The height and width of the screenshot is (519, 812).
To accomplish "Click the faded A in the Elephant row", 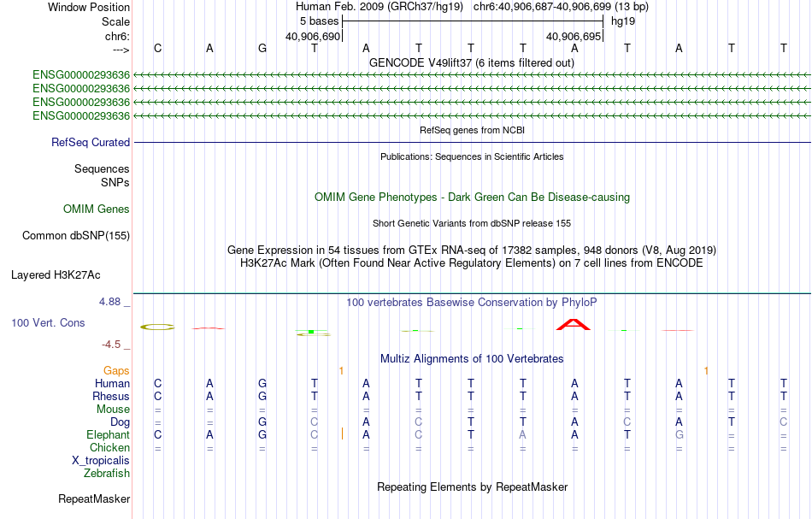I will (x=522, y=434).
